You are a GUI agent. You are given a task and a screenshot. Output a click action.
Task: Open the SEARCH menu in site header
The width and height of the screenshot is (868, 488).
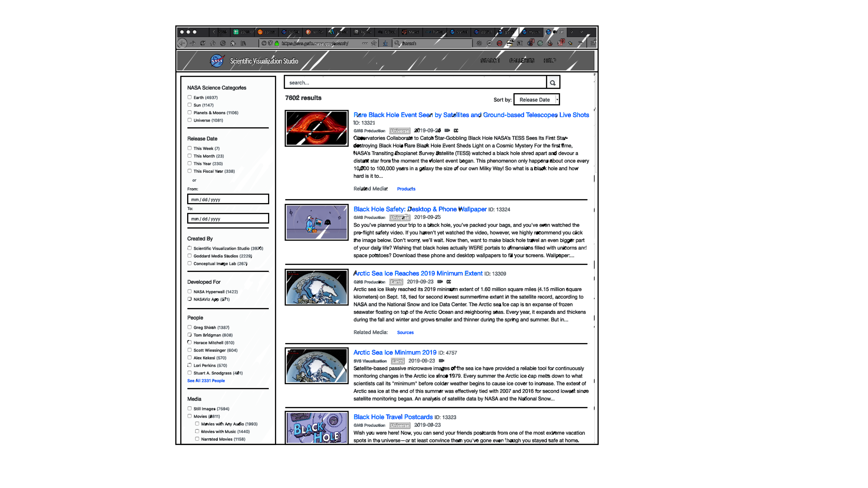[x=490, y=61]
